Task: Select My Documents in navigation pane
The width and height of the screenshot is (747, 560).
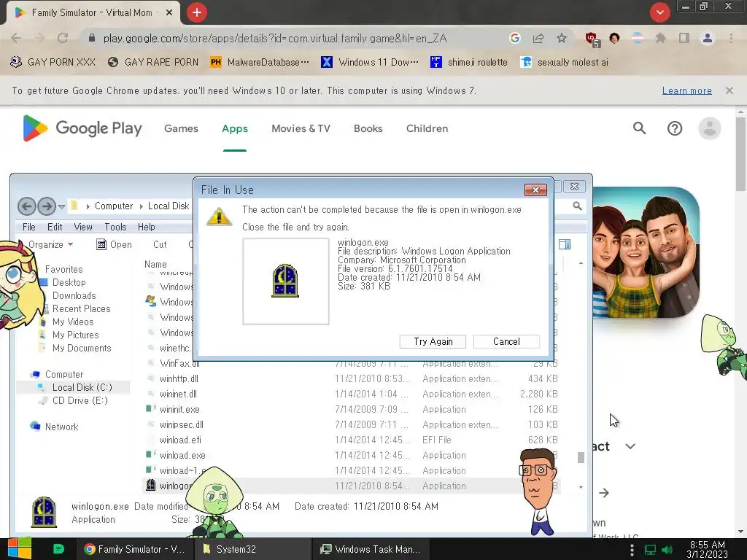Action: pos(82,348)
